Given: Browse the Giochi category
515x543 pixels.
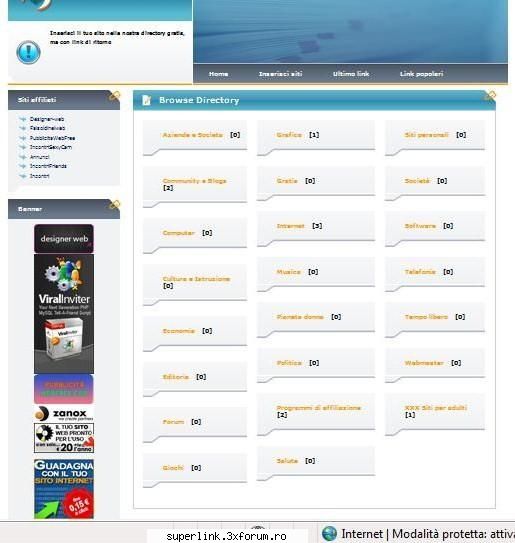Looking at the screenshot, I should pyautogui.click(x=173, y=468).
